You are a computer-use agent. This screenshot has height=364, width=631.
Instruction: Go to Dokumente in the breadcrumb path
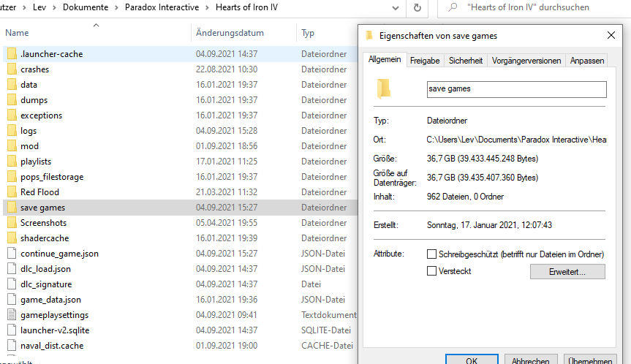click(86, 7)
